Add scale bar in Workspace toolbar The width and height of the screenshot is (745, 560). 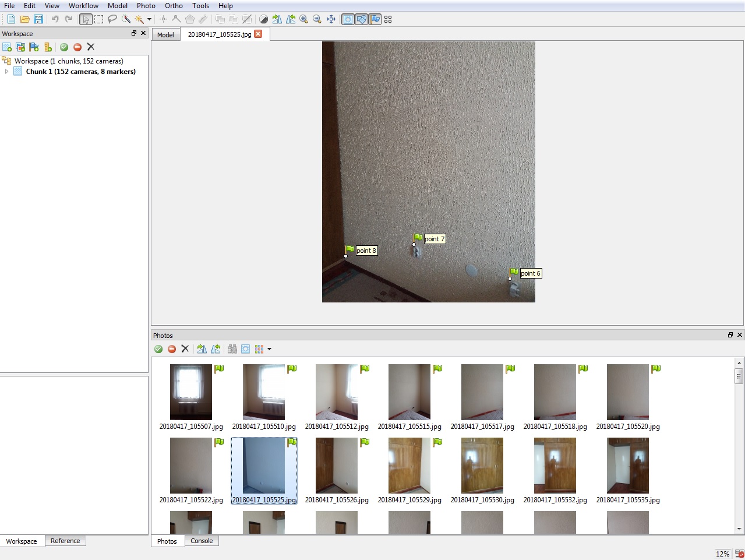click(48, 47)
